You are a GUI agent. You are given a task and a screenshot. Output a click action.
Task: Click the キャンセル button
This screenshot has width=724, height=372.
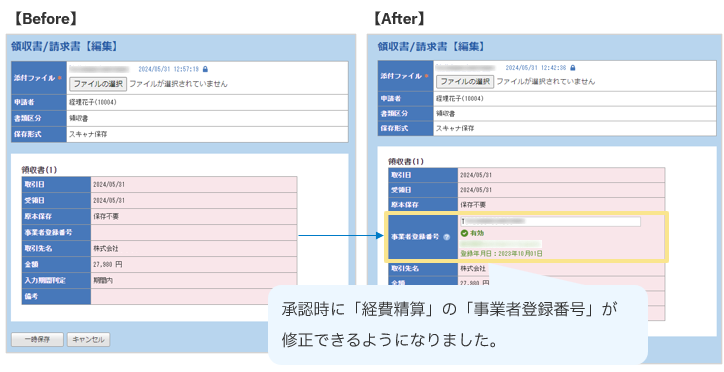point(89,340)
